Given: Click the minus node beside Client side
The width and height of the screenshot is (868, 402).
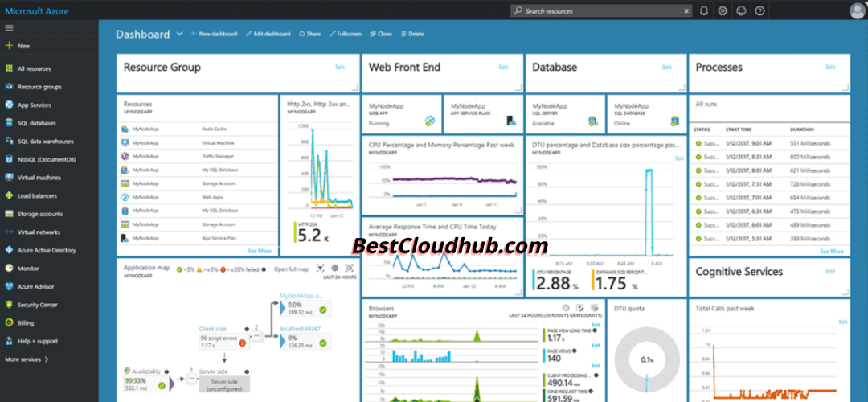Looking at the screenshot, I should (257, 335).
